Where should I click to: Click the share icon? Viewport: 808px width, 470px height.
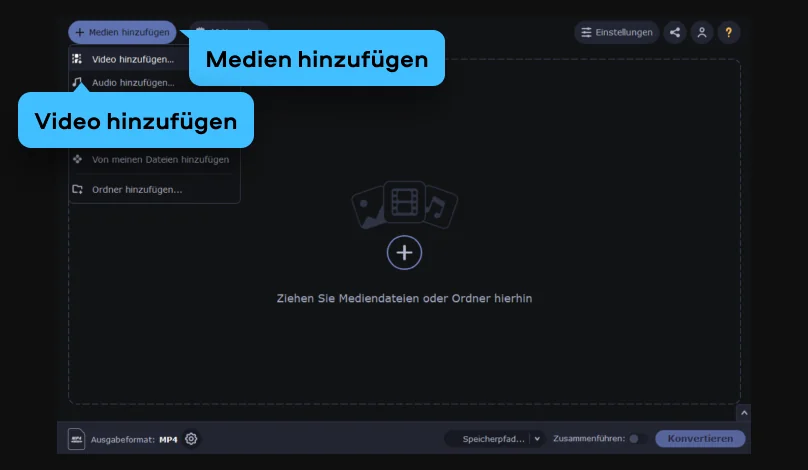tap(675, 32)
